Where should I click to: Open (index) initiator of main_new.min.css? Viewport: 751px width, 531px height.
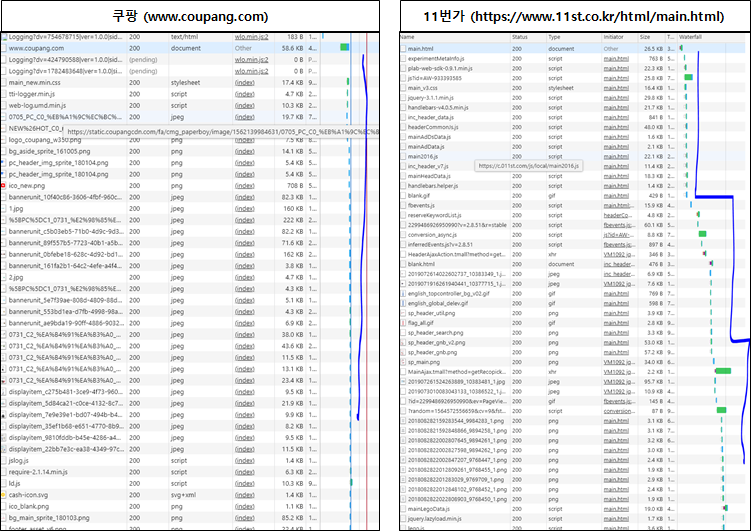pyautogui.click(x=245, y=82)
